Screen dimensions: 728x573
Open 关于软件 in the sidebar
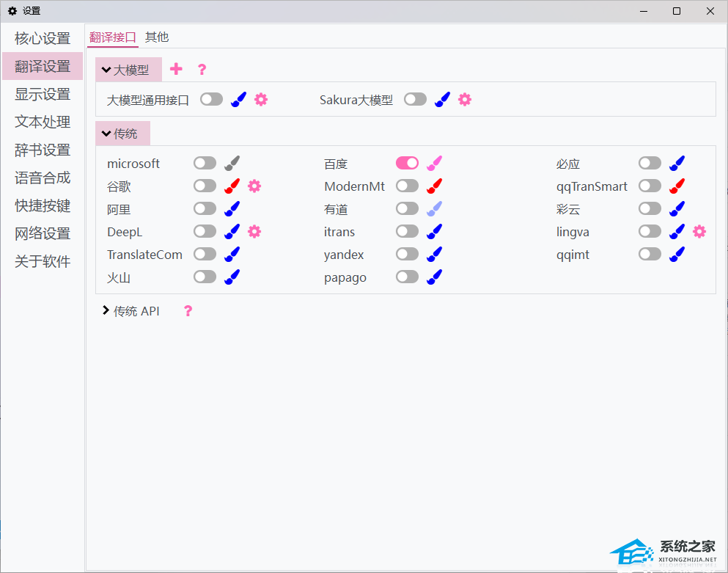click(x=43, y=261)
